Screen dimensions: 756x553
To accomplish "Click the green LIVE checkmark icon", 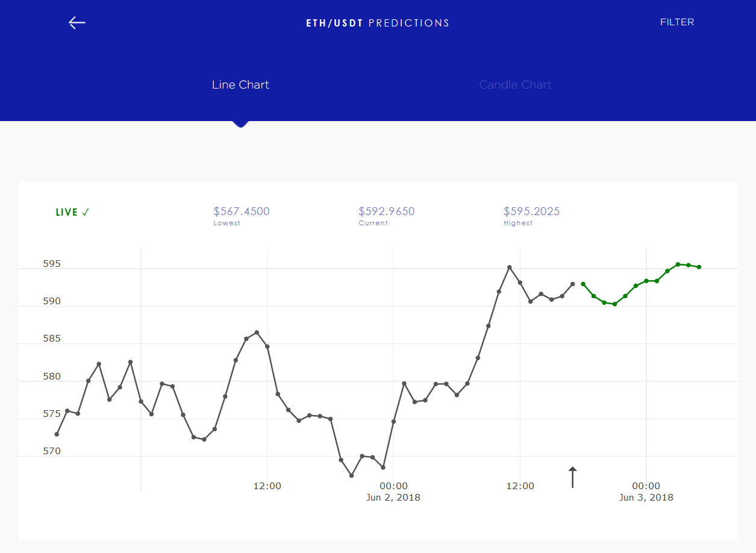I will coord(86,212).
